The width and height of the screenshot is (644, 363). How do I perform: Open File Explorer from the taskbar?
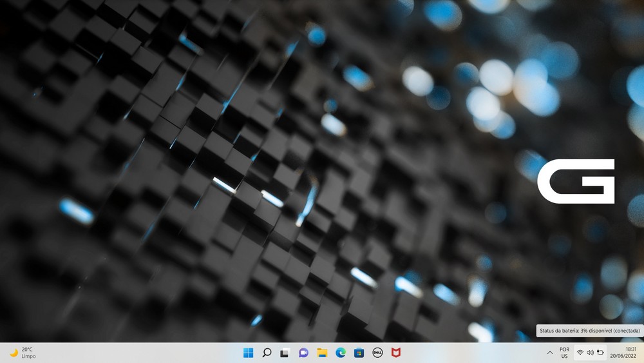[322, 353]
